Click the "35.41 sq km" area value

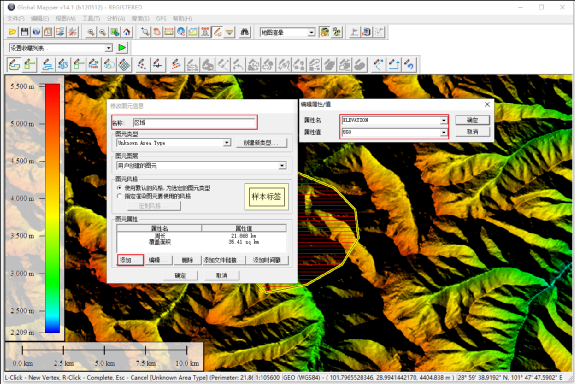[243, 242]
